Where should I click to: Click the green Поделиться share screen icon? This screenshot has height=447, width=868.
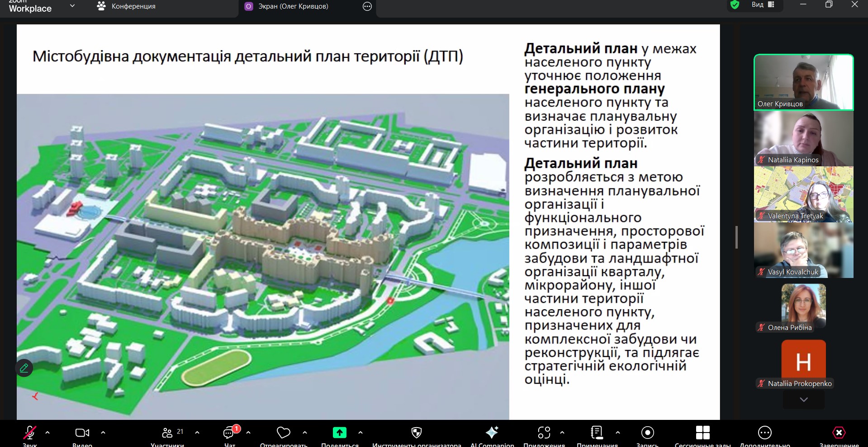pyautogui.click(x=339, y=433)
